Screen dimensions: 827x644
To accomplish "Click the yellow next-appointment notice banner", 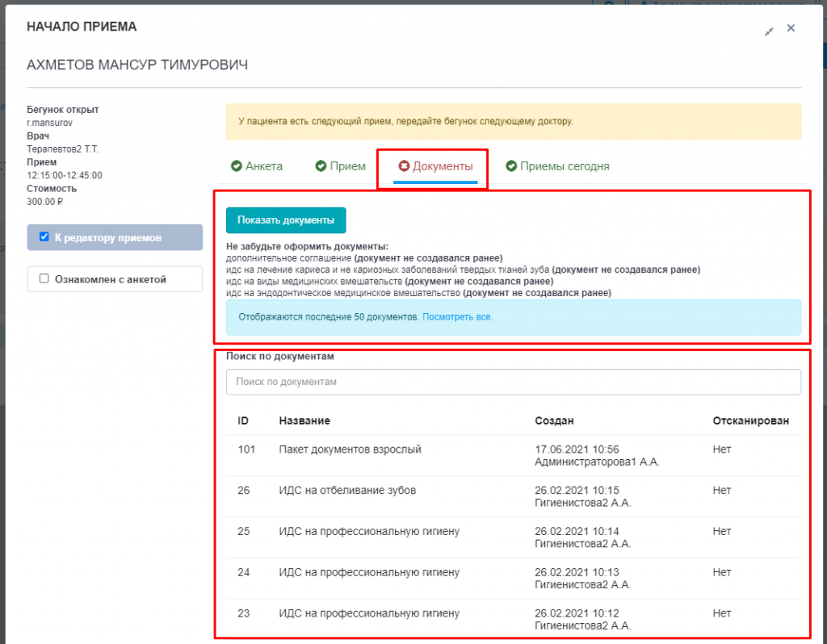I will tap(513, 122).
